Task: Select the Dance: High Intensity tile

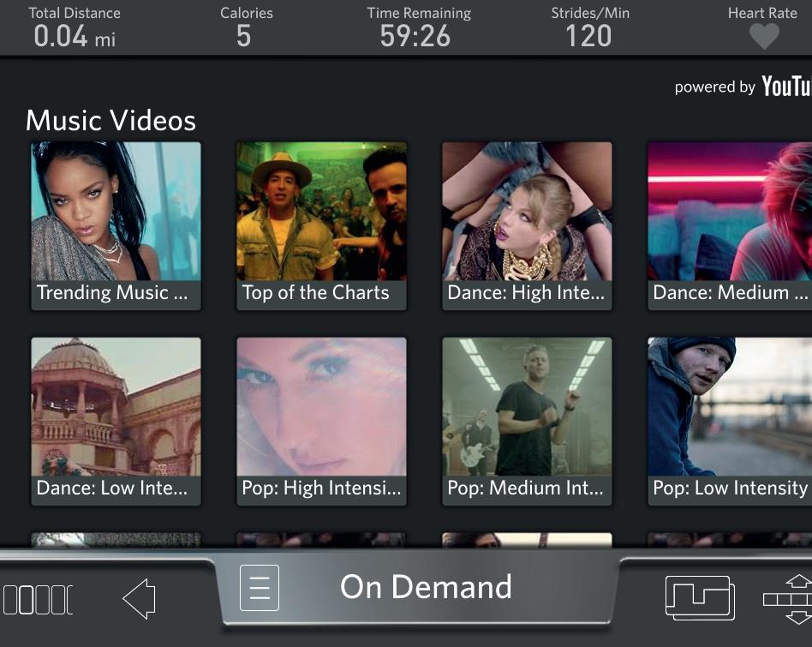Action: [x=527, y=226]
